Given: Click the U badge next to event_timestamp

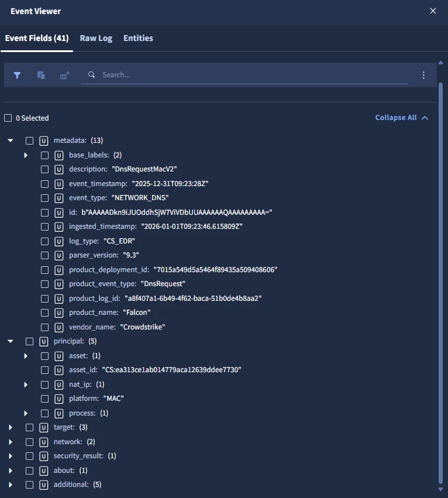Looking at the screenshot, I should [59, 184].
